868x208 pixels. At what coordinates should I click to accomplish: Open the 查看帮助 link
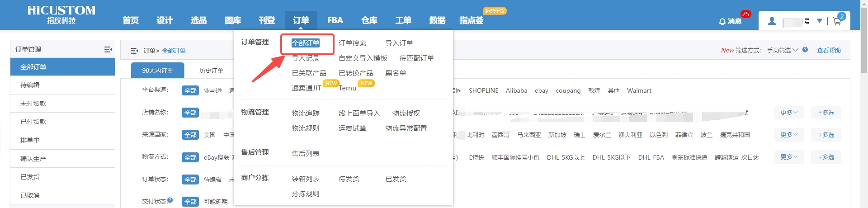pyautogui.click(x=829, y=50)
